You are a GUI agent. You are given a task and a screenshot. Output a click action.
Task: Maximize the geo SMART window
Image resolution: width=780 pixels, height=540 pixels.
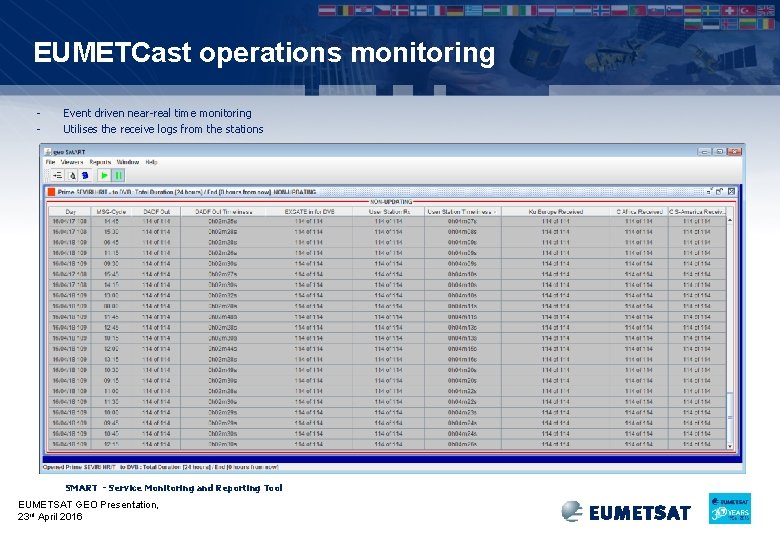point(719,151)
